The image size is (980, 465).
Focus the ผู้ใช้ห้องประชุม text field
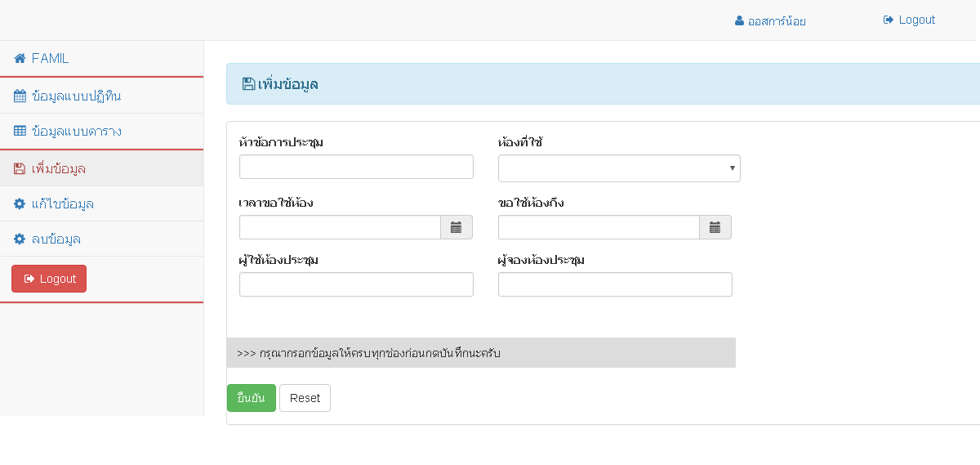(356, 284)
